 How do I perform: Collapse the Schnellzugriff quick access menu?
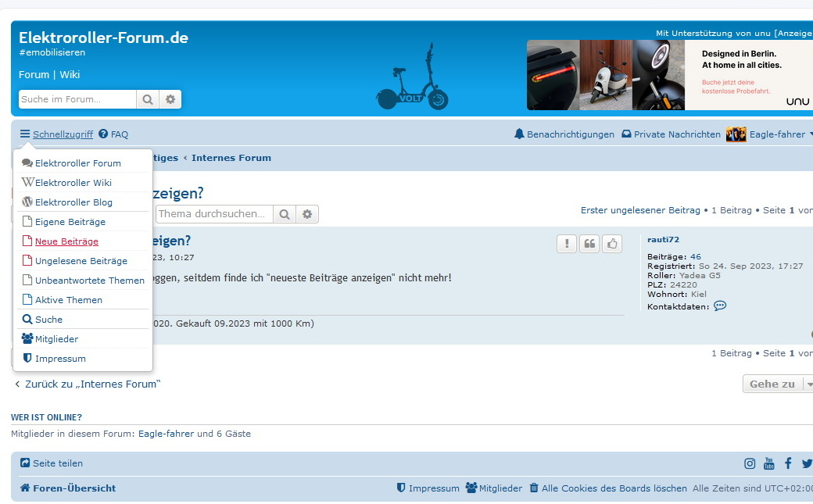pos(56,134)
